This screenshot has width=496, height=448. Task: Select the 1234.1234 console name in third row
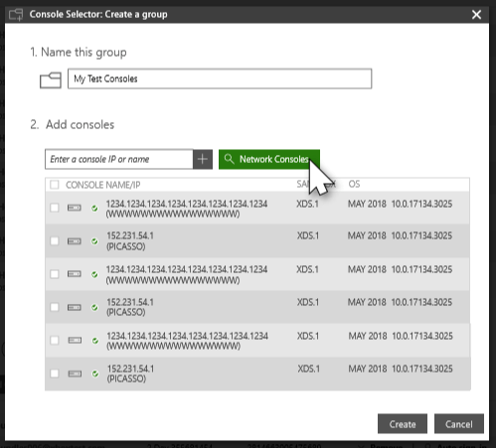point(187,274)
